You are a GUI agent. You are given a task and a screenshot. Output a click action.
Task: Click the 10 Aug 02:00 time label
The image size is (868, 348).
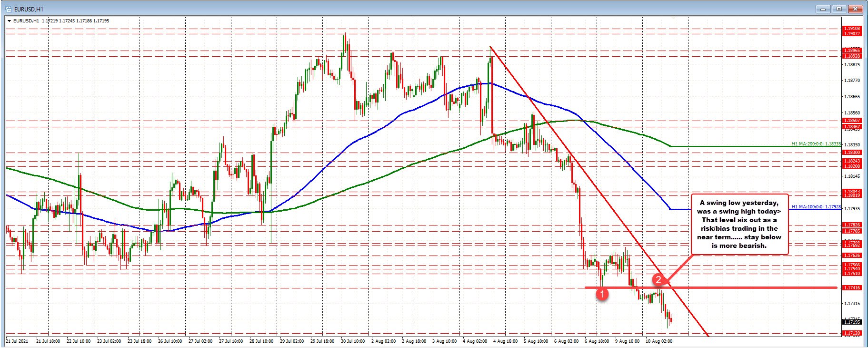click(x=659, y=341)
